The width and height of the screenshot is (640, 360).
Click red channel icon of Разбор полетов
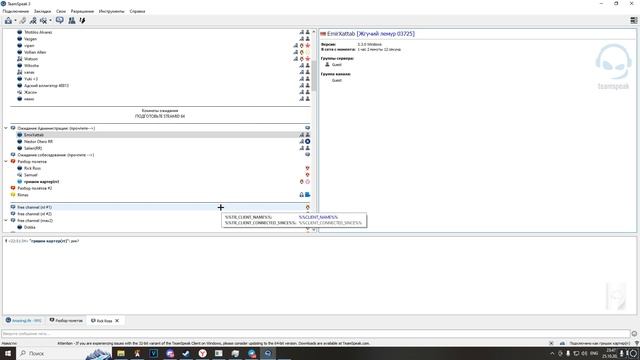[x=13, y=162]
